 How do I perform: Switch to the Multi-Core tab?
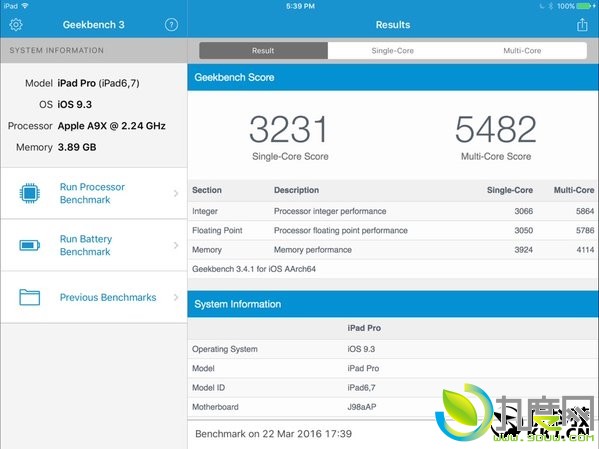click(x=522, y=50)
